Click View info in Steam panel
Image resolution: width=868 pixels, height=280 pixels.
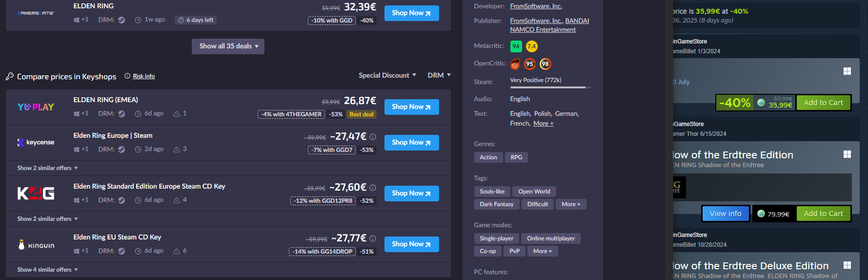point(726,214)
